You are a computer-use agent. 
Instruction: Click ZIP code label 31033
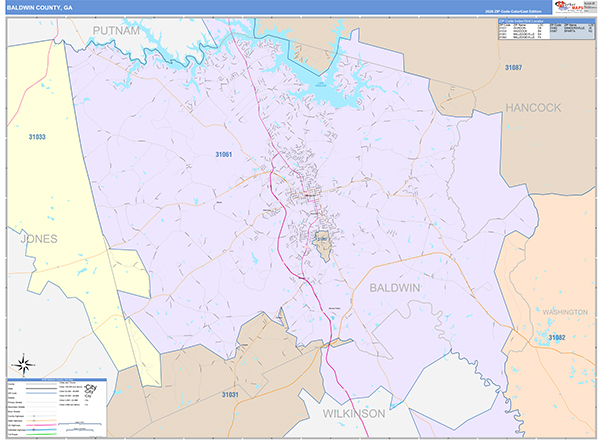pyautogui.click(x=37, y=137)
